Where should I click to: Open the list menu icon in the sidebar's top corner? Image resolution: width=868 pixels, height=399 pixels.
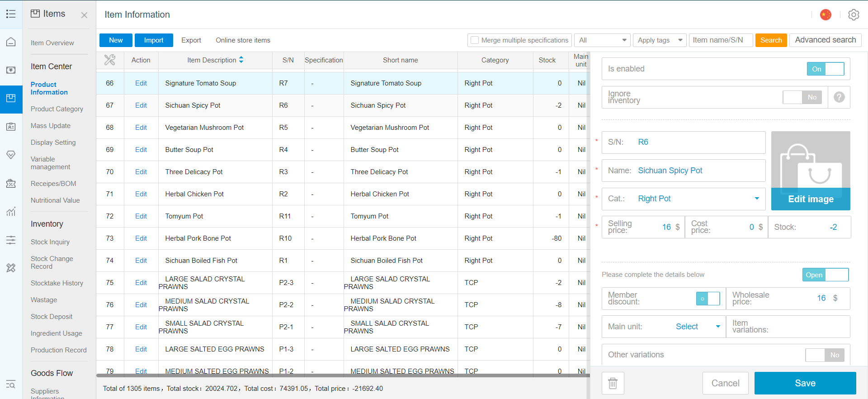[x=11, y=14]
